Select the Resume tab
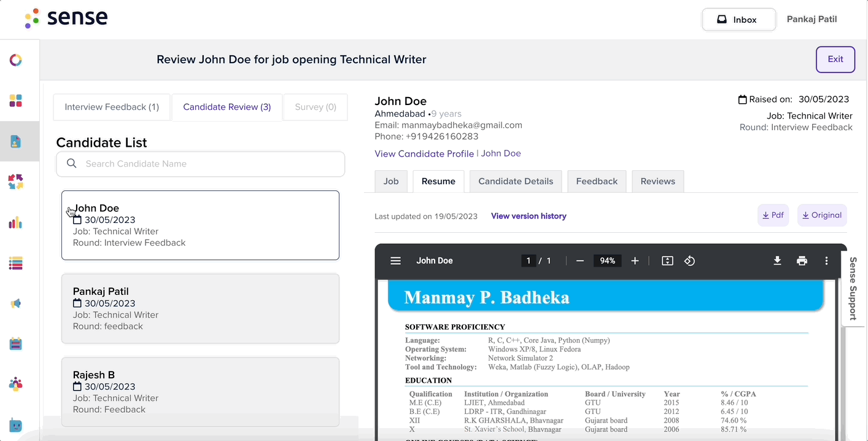The image size is (868, 441). click(x=438, y=181)
